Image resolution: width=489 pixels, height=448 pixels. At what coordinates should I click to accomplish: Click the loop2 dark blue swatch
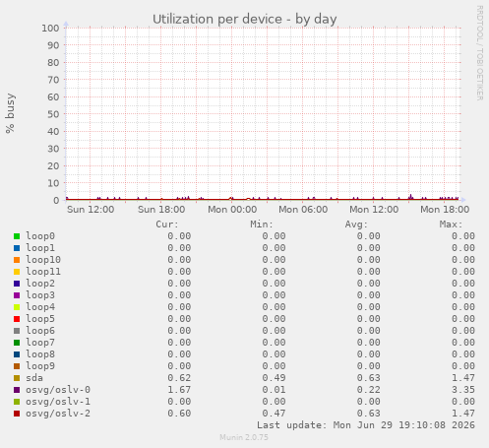click(x=17, y=284)
